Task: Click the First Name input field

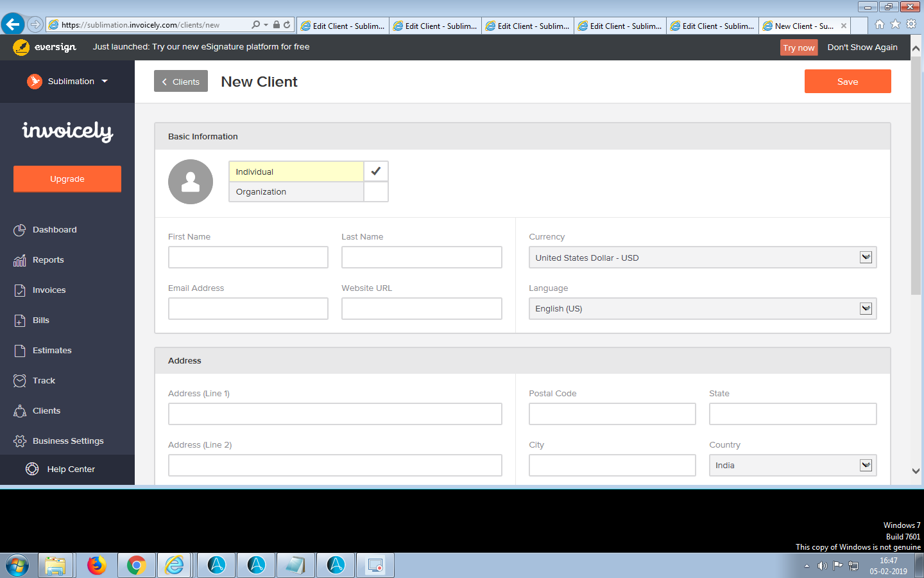Action: point(248,258)
